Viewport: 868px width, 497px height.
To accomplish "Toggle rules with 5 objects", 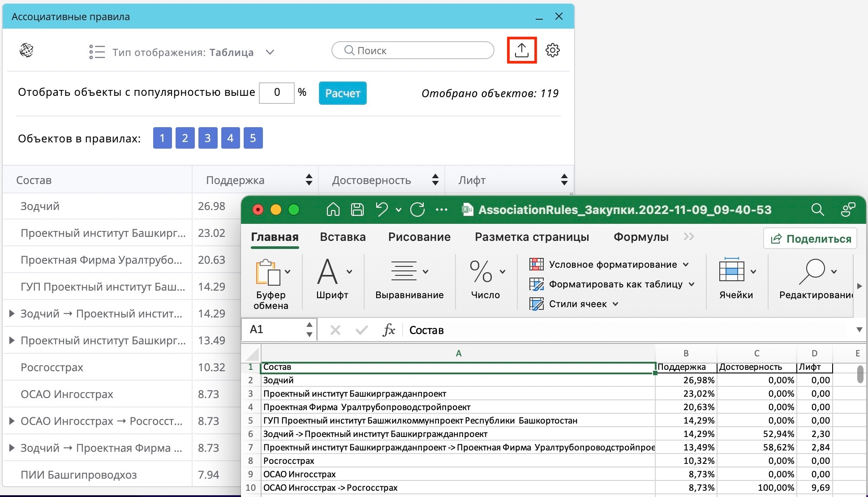I will [x=253, y=138].
